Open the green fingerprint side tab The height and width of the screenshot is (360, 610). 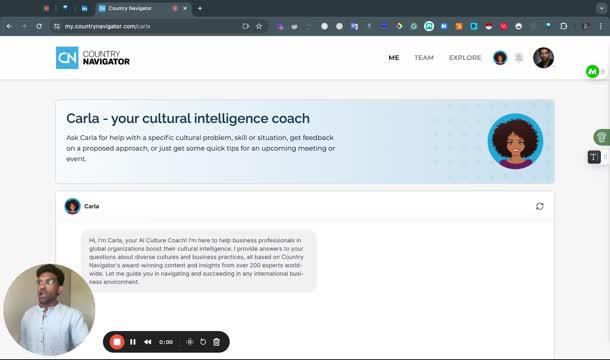[x=602, y=137]
